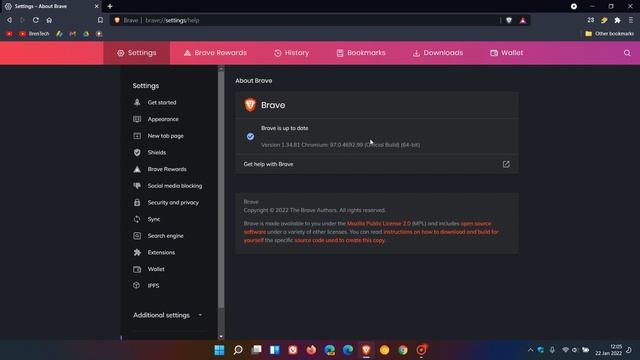The image size is (640, 360).
Task: Open Vivaldi from the taskbar
Action: pyautogui.click(x=293, y=350)
